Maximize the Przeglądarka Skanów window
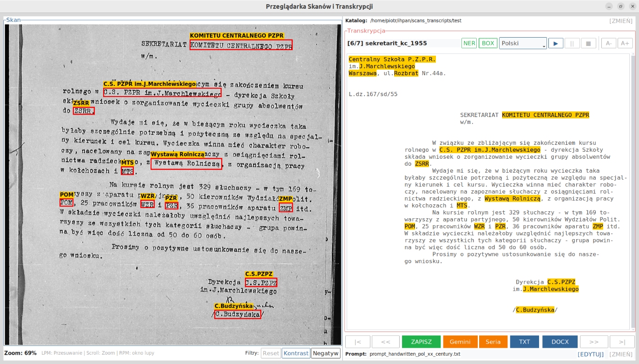 click(x=620, y=6)
